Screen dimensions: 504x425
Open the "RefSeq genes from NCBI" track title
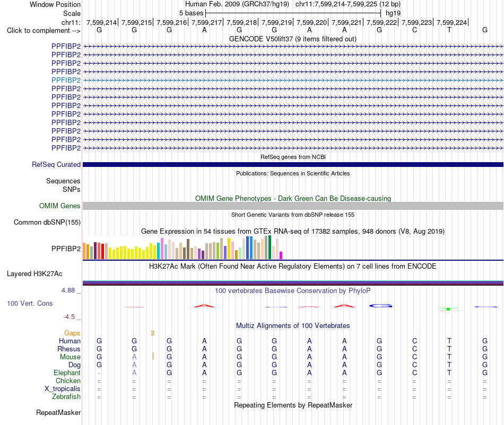293,157
